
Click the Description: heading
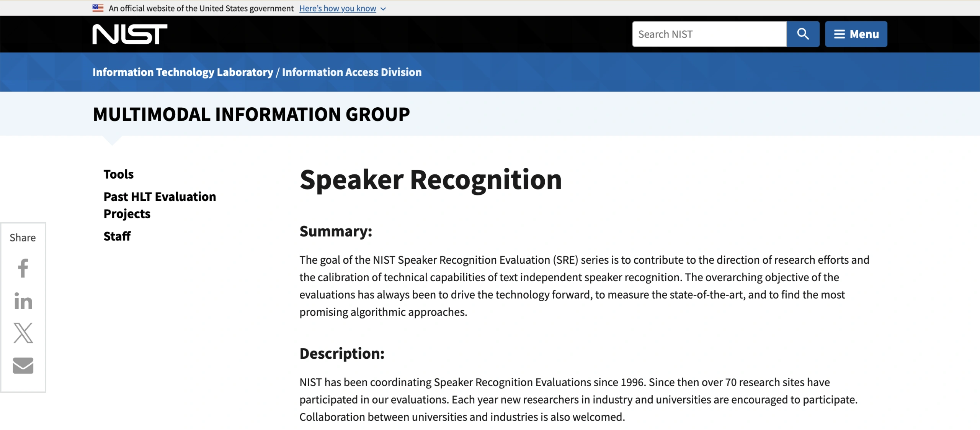coord(342,353)
